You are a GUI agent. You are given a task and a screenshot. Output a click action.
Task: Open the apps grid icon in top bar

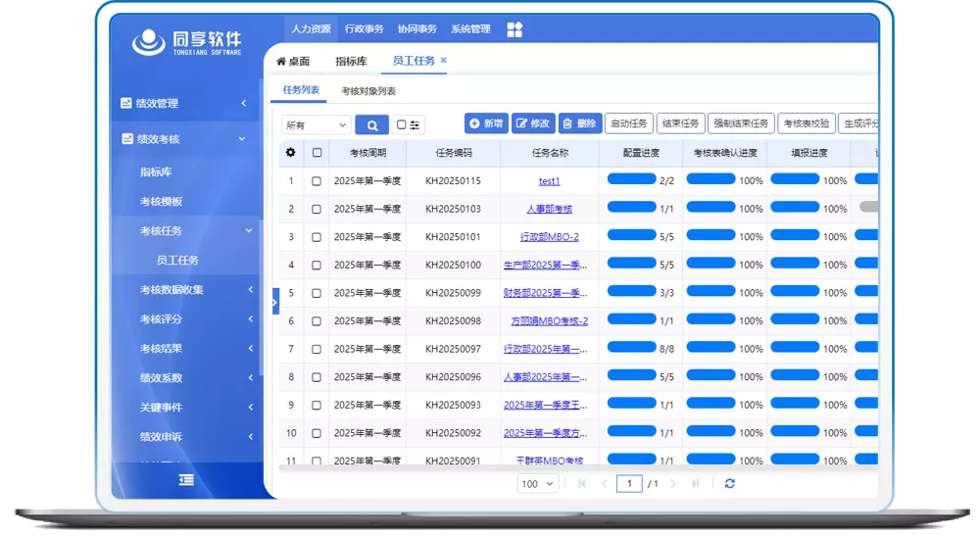pyautogui.click(x=514, y=29)
